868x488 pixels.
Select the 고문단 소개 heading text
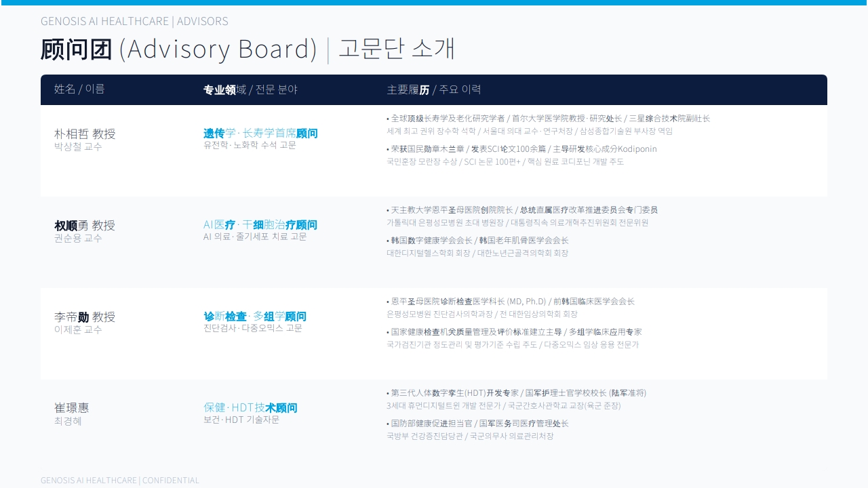pyautogui.click(x=397, y=49)
